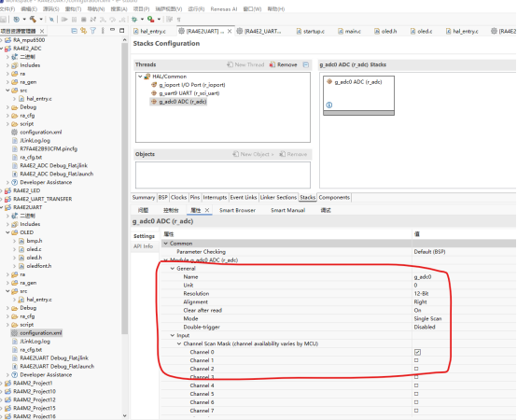Collapse the Input properties group
517x420 pixels.
[173, 335]
